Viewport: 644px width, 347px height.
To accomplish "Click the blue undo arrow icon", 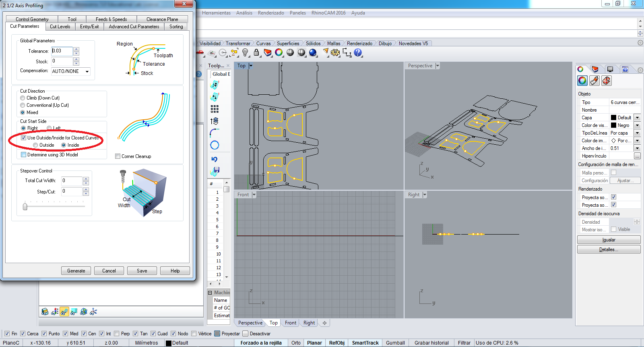I will pos(215,159).
